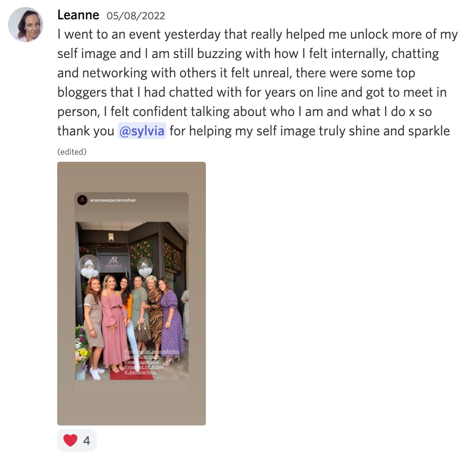Click the left balloon cluster in the photo
The height and width of the screenshot is (458, 476).
[x=89, y=267]
